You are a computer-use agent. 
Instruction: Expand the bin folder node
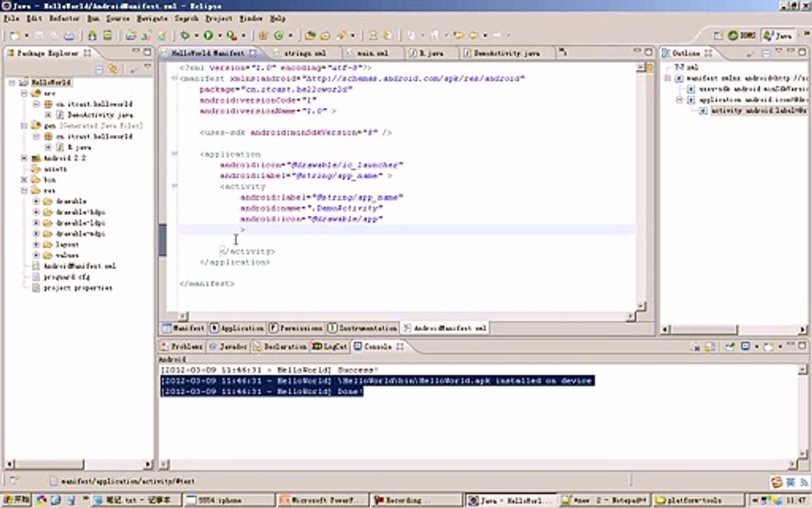[x=24, y=180]
